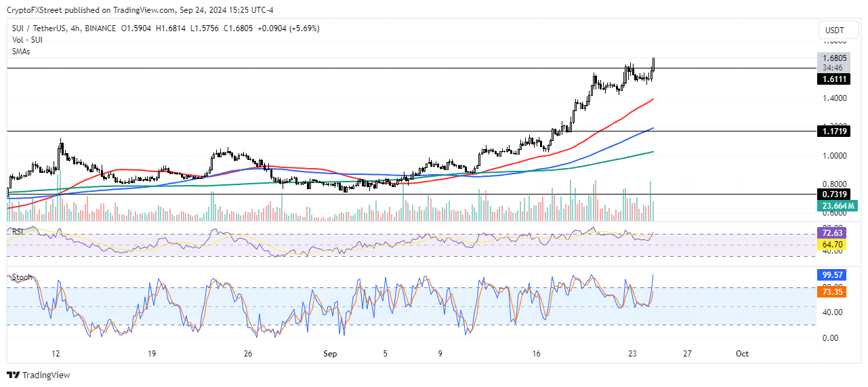Select the SUI / TetherUS symbol title
Screen dimensions: 868x387
[x=41, y=28]
